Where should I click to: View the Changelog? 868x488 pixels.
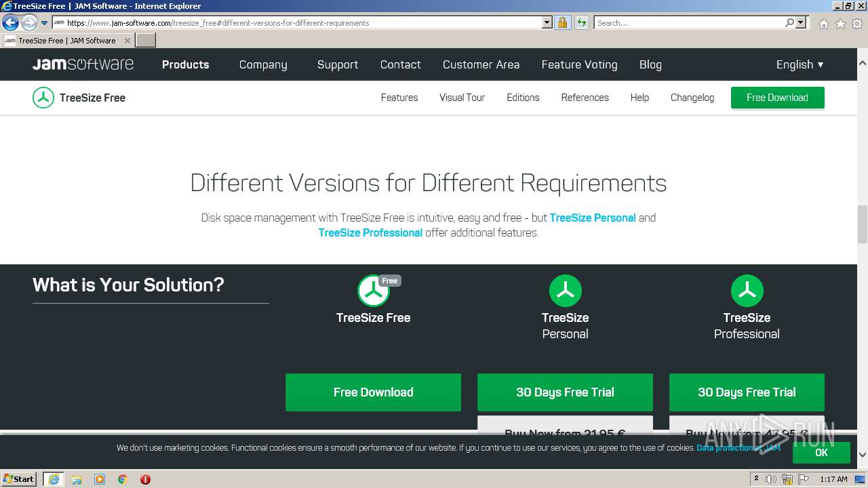(692, 98)
